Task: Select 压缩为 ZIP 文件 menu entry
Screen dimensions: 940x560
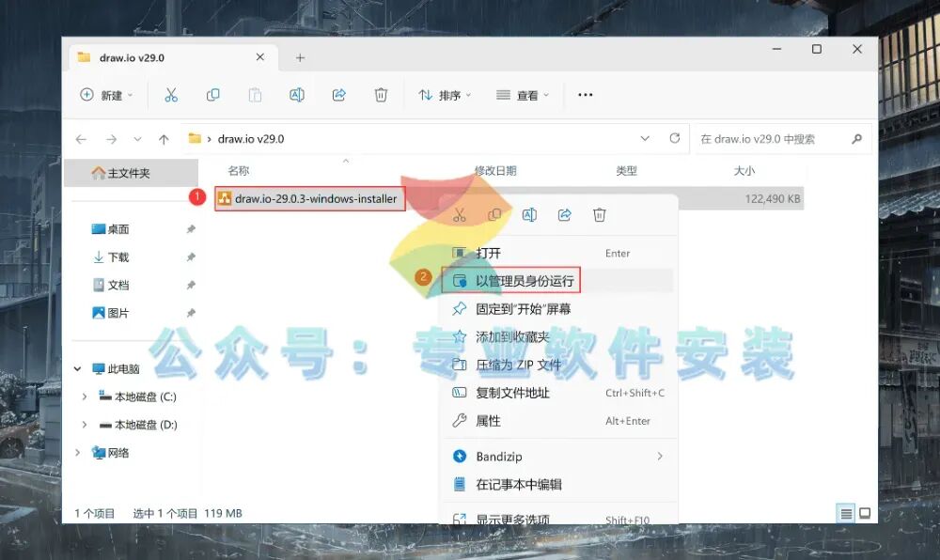Action: (x=560, y=365)
